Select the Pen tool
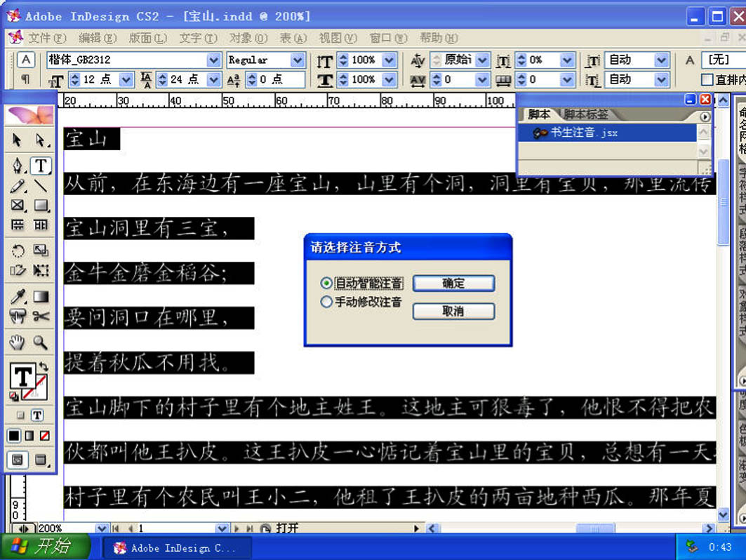Viewport: 746px width, 560px height. (18, 166)
